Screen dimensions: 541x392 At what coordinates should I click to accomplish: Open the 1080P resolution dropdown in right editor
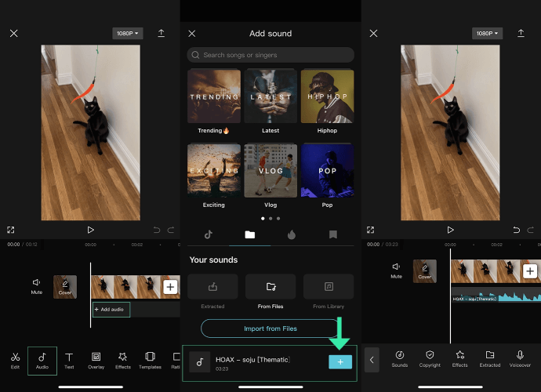(487, 33)
